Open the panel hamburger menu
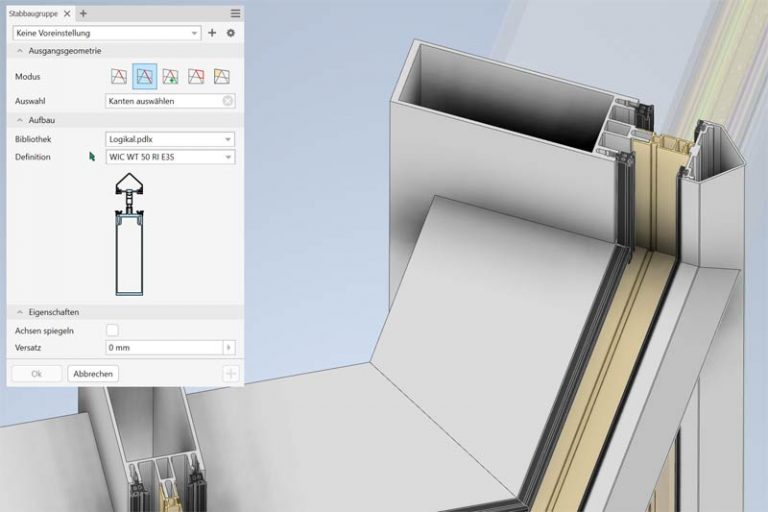This screenshot has width=768, height=512. 235,13
